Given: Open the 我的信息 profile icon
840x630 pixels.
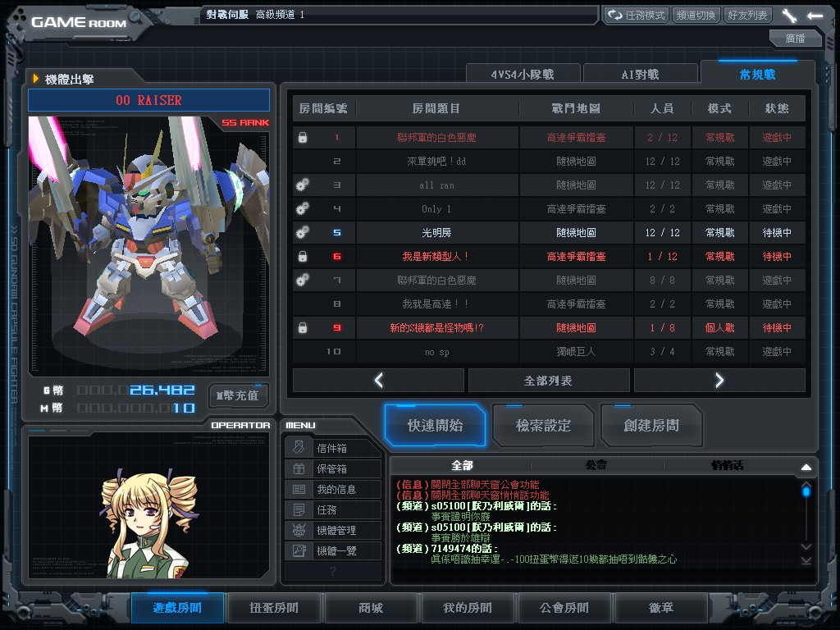Looking at the screenshot, I should [299, 489].
